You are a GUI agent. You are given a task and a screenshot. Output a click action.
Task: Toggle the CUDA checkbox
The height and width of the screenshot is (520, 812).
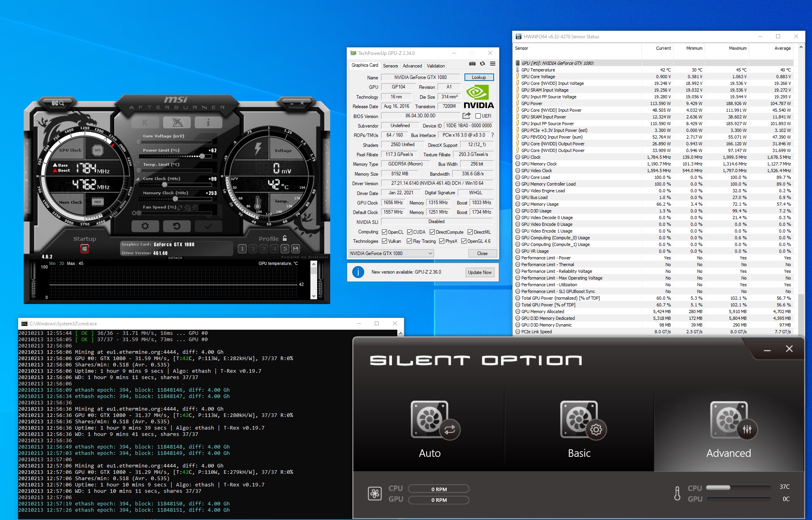point(410,232)
